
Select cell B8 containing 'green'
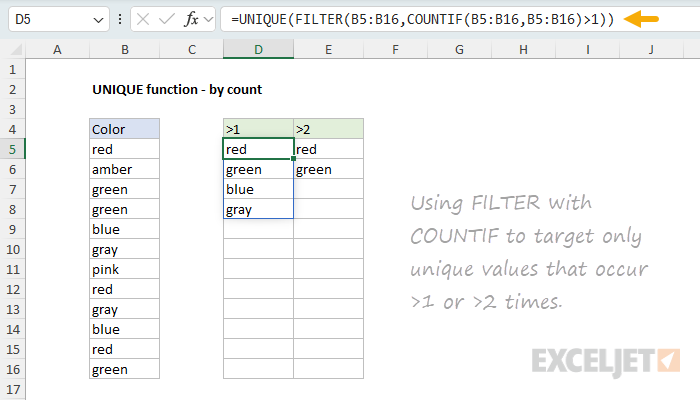[x=125, y=209]
